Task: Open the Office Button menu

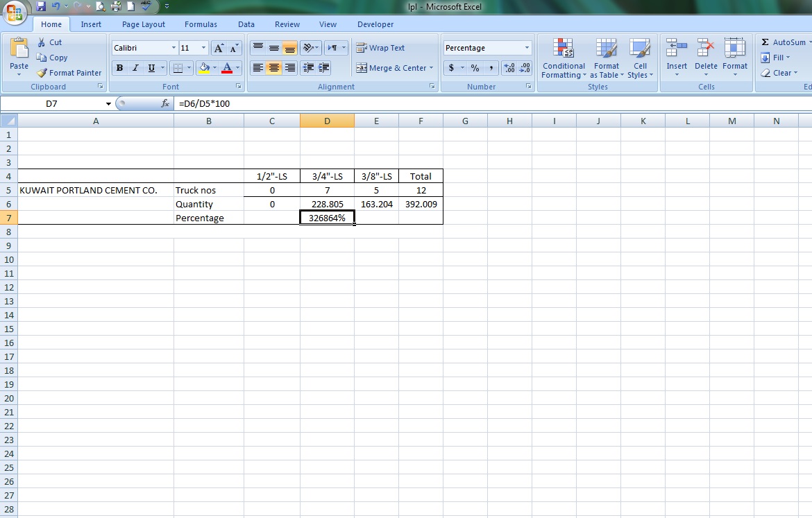Action: [15, 12]
